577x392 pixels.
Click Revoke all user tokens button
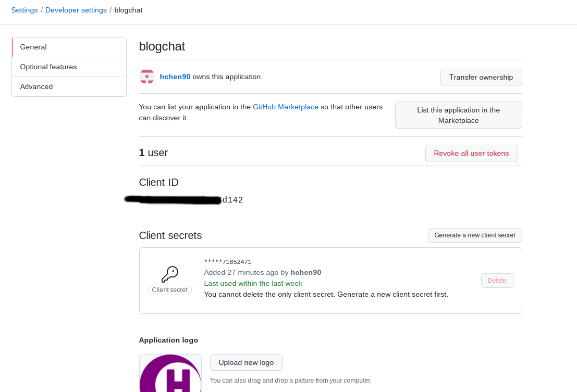pyautogui.click(x=471, y=153)
